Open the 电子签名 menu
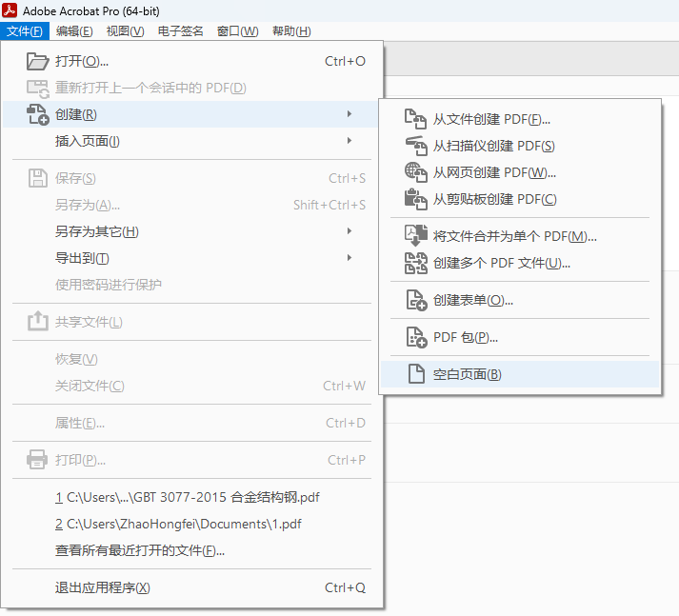The width and height of the screenshot is (679, 616). tap(180, 31)
